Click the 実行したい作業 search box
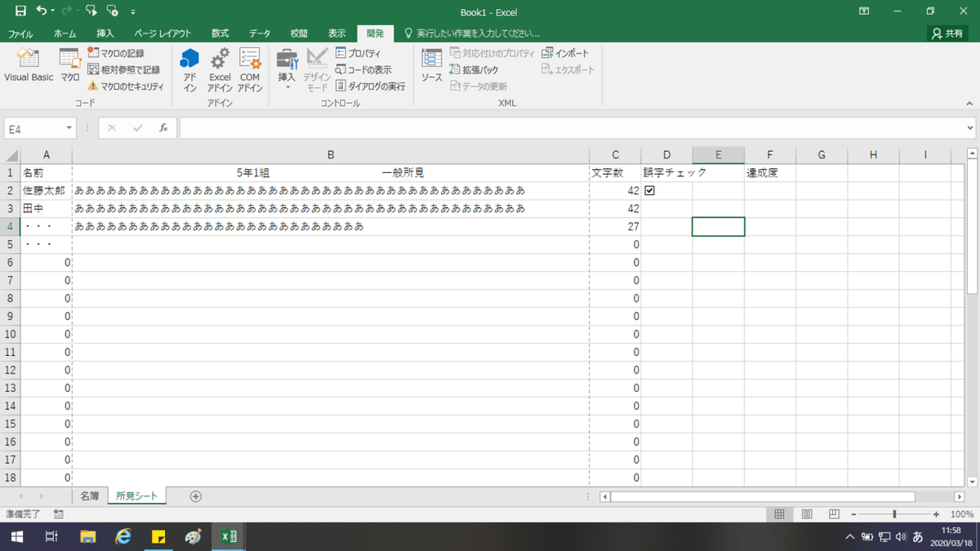The height and width of the screenshot is (551, 980). click(x=472, y=33)
